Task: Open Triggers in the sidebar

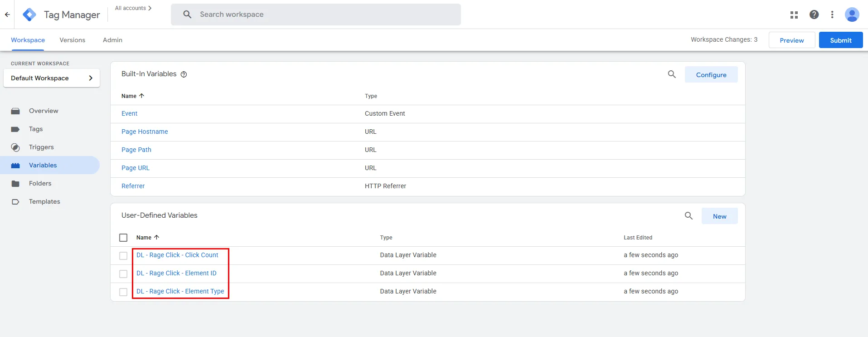Action: tap(41, 147)
